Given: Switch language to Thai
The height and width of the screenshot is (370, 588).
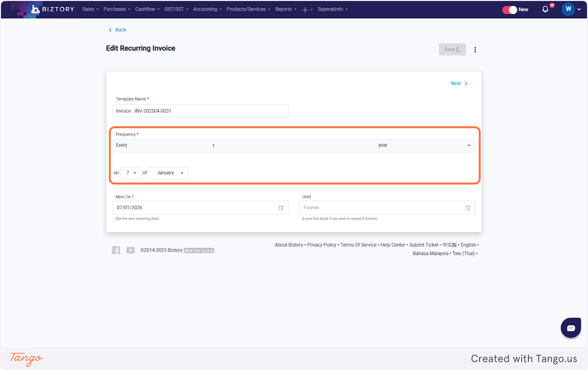Looking at the screenshot, I should point(464,254).
